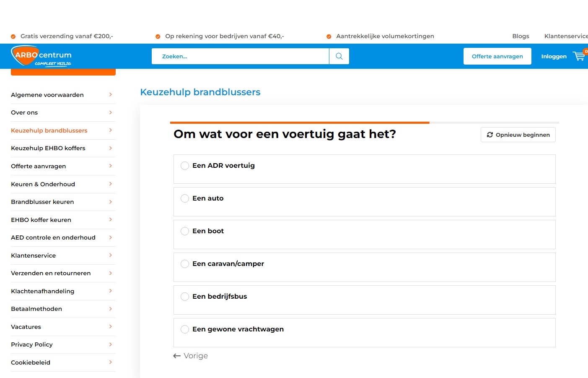Expand the Keuren & Onderhoud chevron
This screenshot has width=588, height=378.
coord(111,184)
